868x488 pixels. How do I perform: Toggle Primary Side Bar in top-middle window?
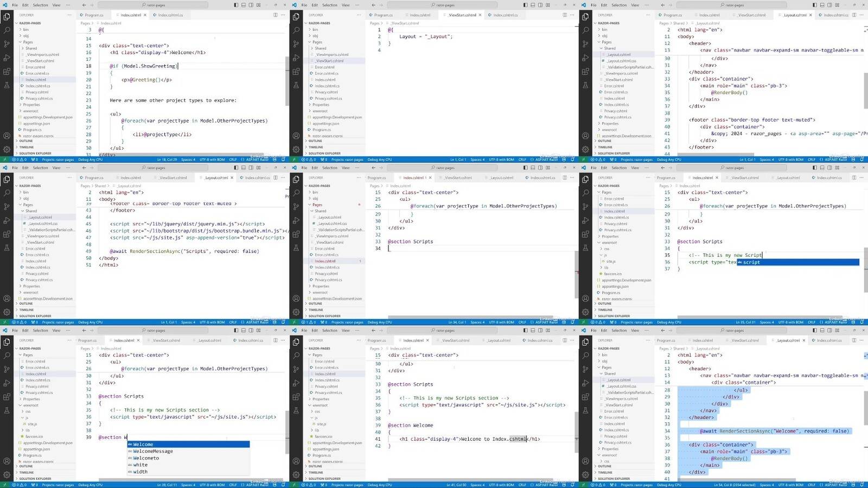tap(525, 5)
